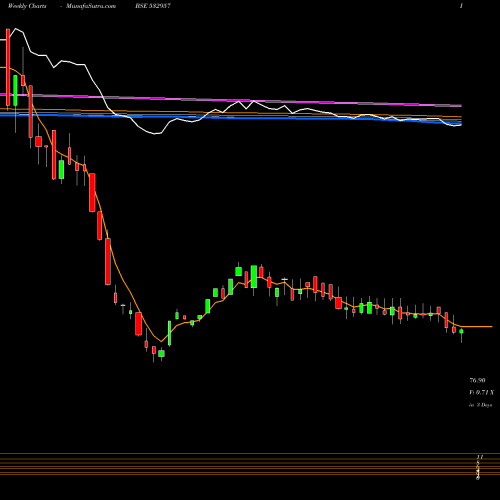
Task: Click the "76.90" price value
Action: pos(477,380)
